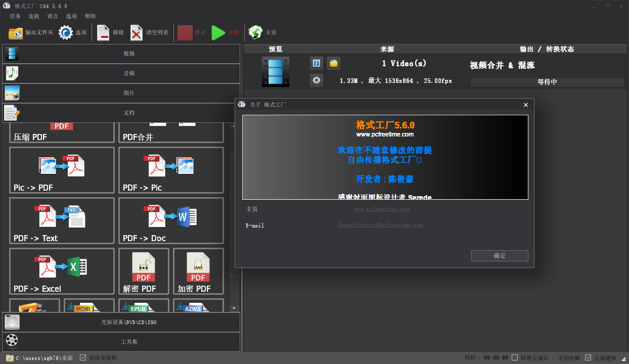Click the red Stop button
Viewport: 629px width, 364px height.
185,33
